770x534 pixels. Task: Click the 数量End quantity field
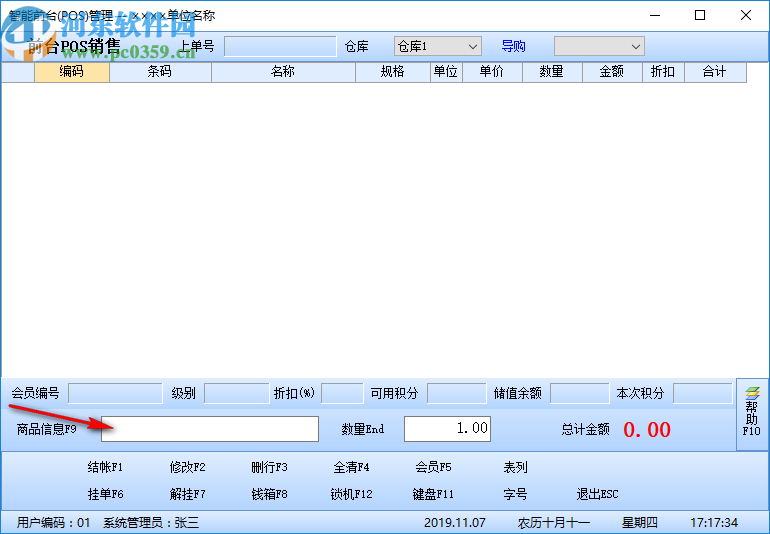click(447, 429)
